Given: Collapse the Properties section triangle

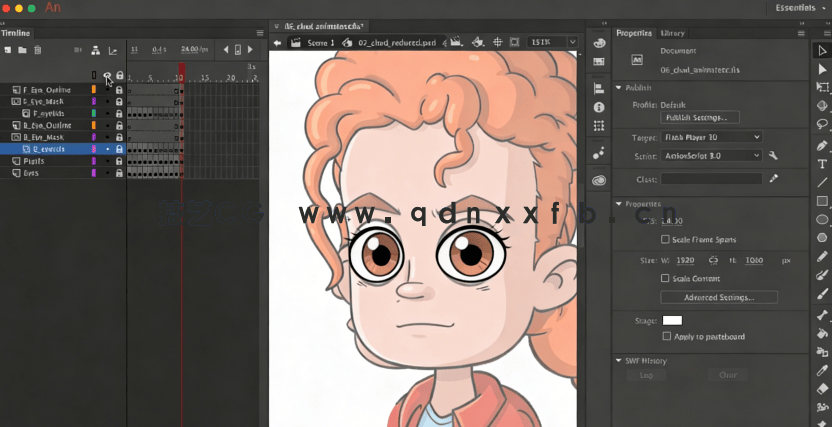Looking at the screenshot, I should 619,204.
